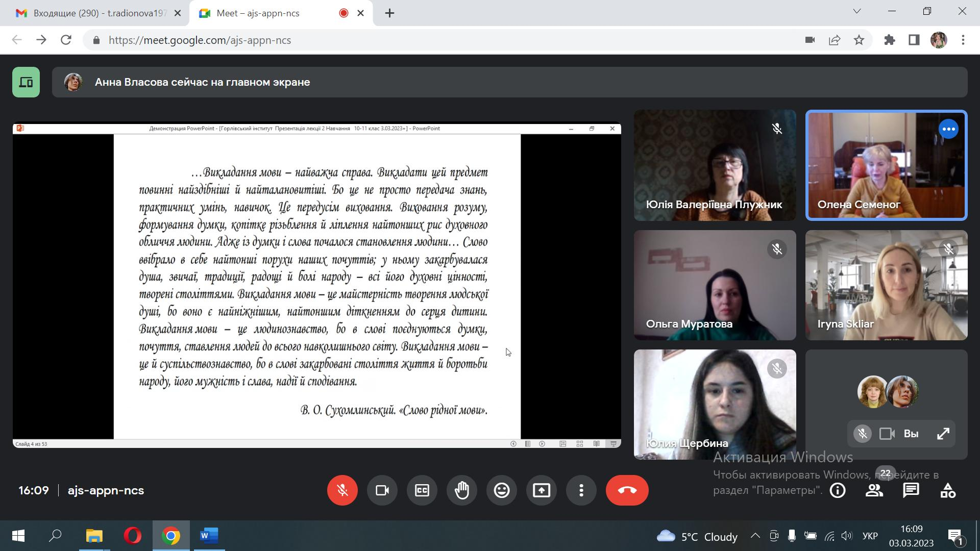Screen dimensions: 980x551
Task: Open Word from the Windows taskbar
Action: point(209,536)
